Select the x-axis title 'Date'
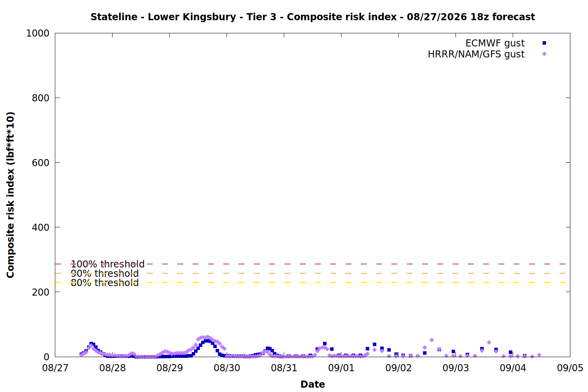The image size is (588, 392). coord(313,384)
